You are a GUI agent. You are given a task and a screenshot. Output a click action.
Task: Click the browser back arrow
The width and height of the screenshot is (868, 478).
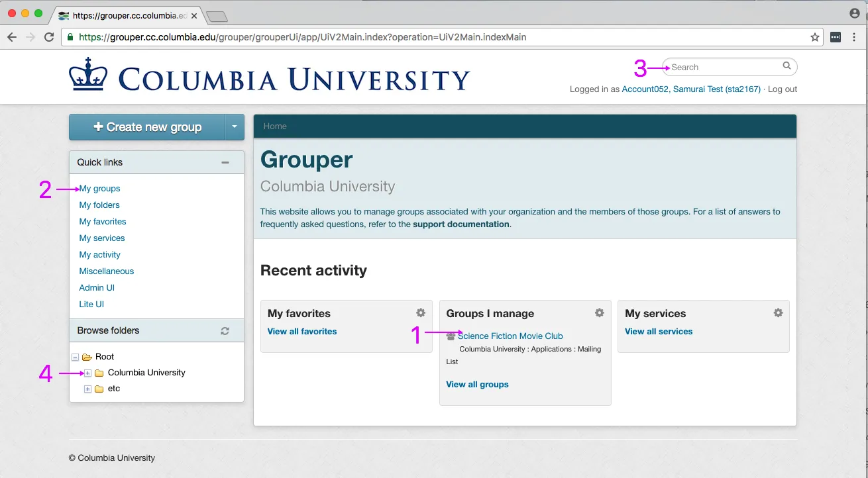pos(11,37)
